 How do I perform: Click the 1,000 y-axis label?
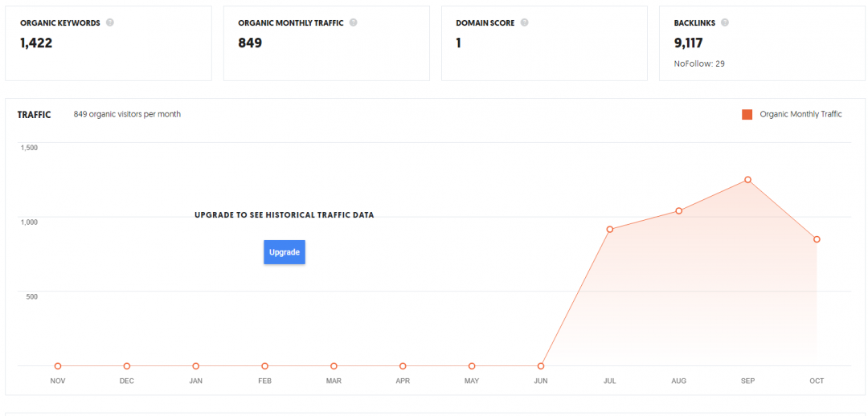(30, 222)
